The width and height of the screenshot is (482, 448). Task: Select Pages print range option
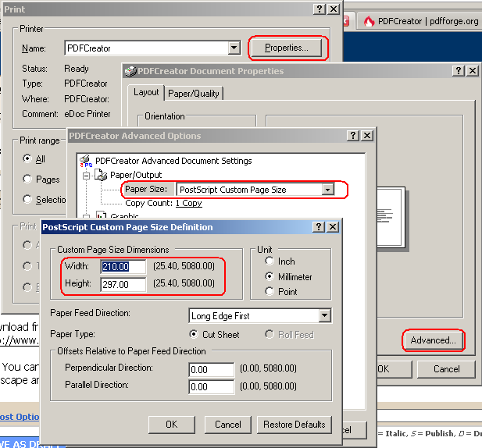pyautogui.click(x=27, y=179)
